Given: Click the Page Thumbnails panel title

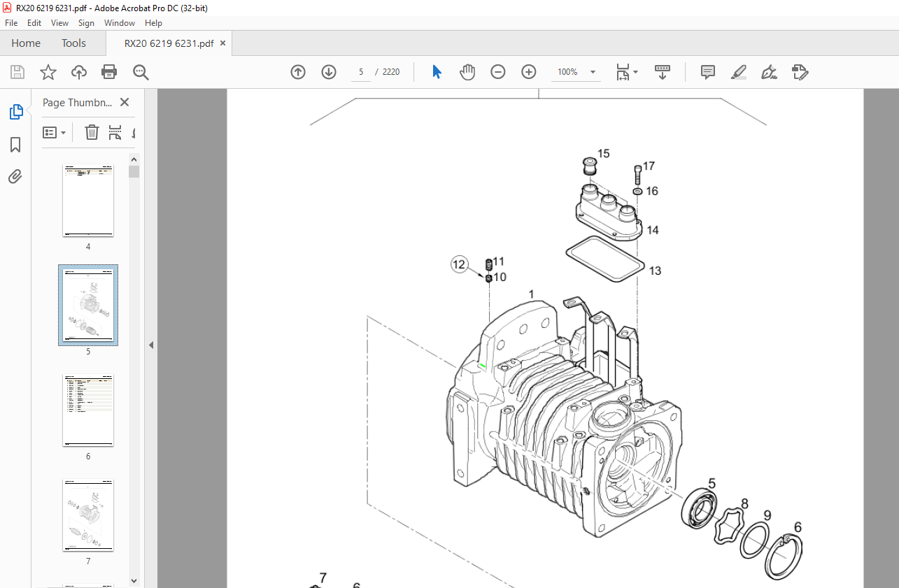Looking at the screenshot, I should pos(77,102).
